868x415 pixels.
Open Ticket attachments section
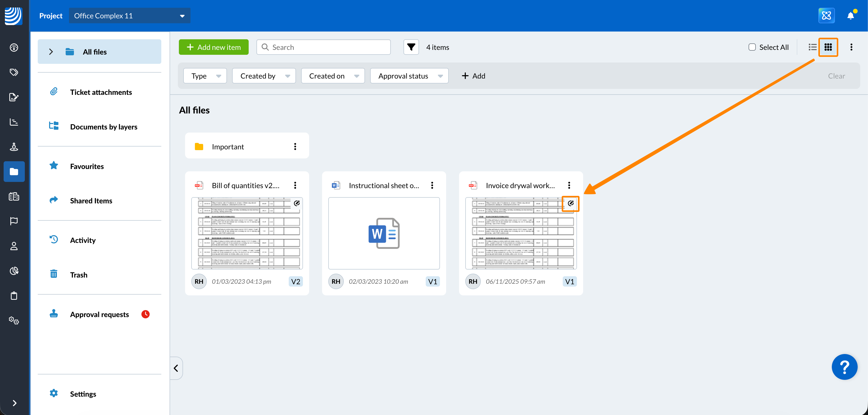click(x=101, y=92)
